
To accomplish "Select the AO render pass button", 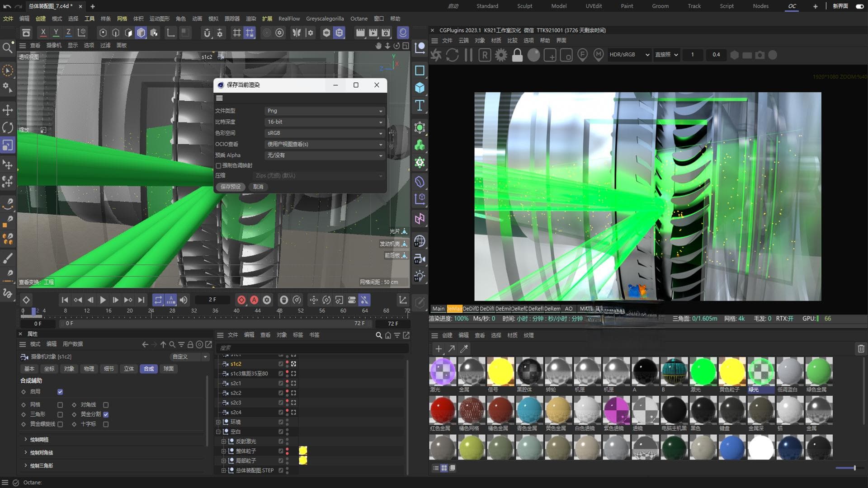I will 569,309.
